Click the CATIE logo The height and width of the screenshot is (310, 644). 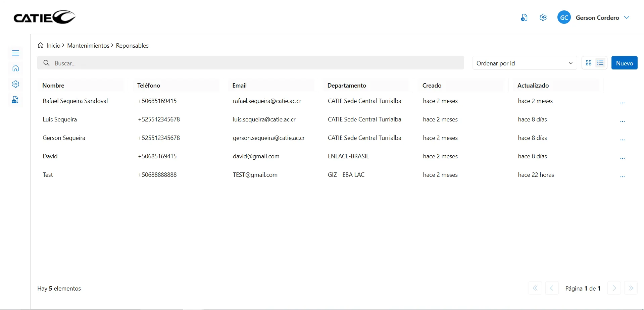click(45, 17)
